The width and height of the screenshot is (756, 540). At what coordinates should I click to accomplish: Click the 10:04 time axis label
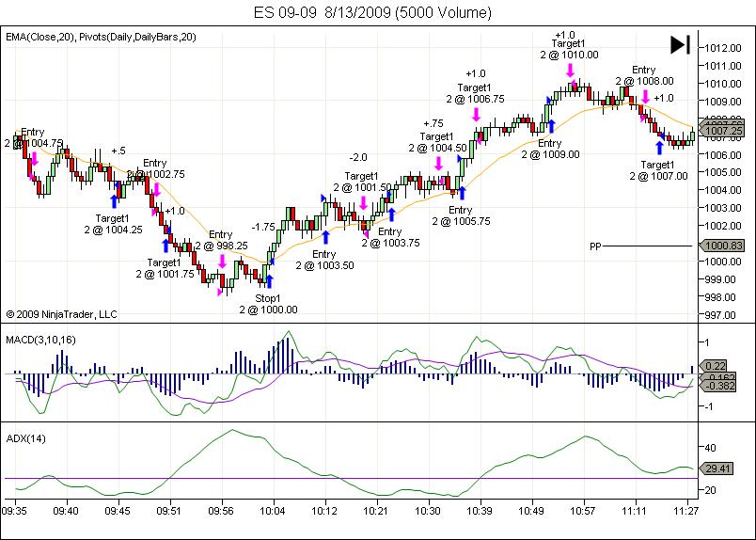point(273,511)
